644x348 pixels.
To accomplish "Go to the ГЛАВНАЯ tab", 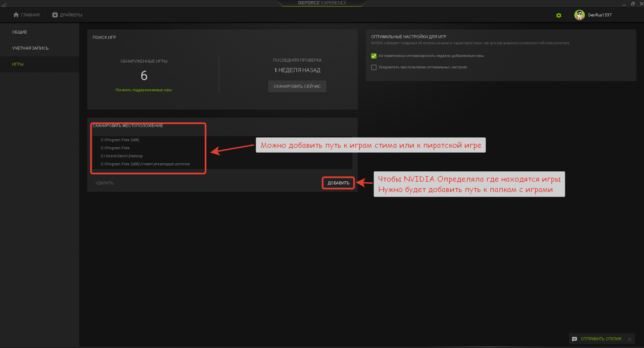I will coord(26,15).
